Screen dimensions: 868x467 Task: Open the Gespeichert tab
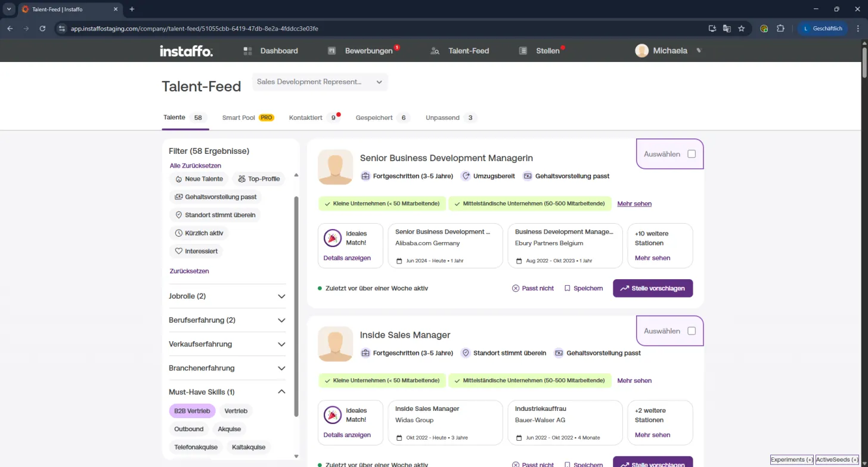pos(383,117)
